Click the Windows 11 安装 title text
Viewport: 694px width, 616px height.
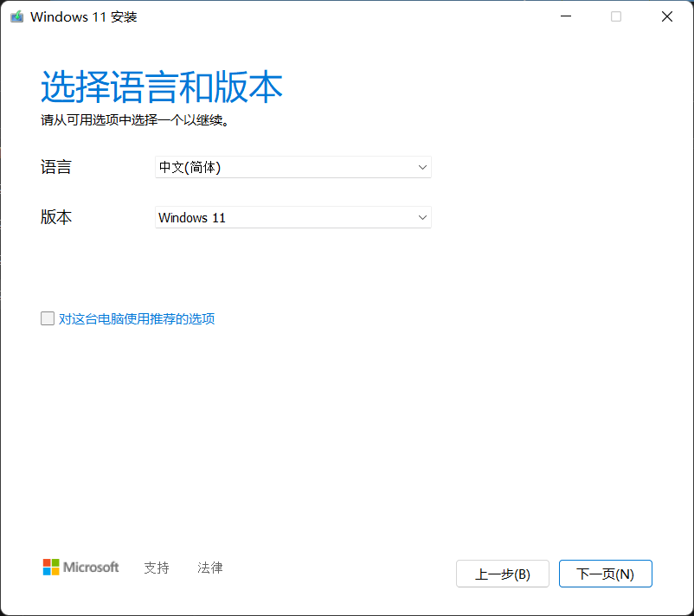click(83, 16)
